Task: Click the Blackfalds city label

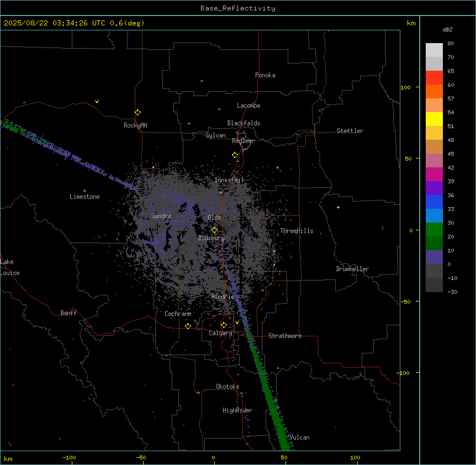Action: tap(244, 123)
